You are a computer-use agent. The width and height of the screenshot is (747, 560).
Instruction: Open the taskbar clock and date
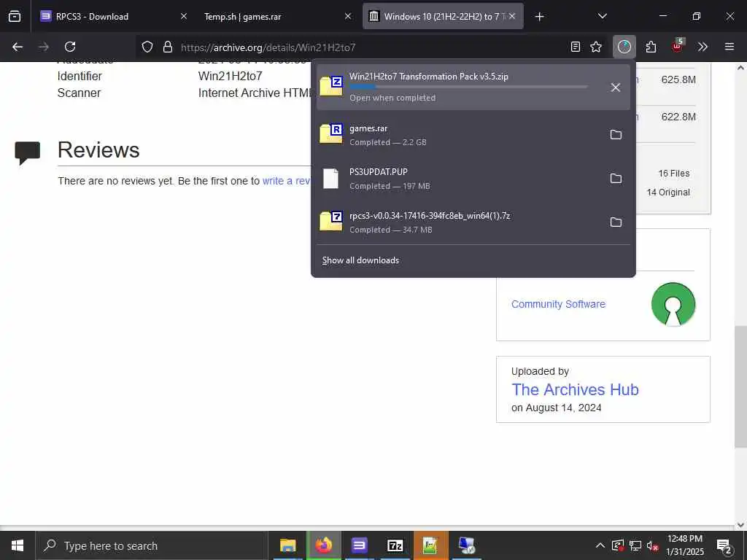[x=685, y=545]
